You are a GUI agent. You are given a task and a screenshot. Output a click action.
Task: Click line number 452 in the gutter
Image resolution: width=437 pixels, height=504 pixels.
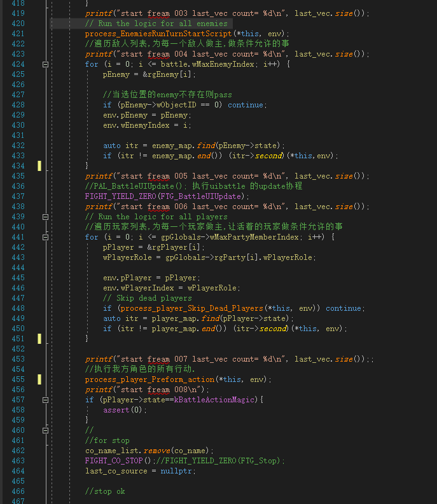click(18, 349)
